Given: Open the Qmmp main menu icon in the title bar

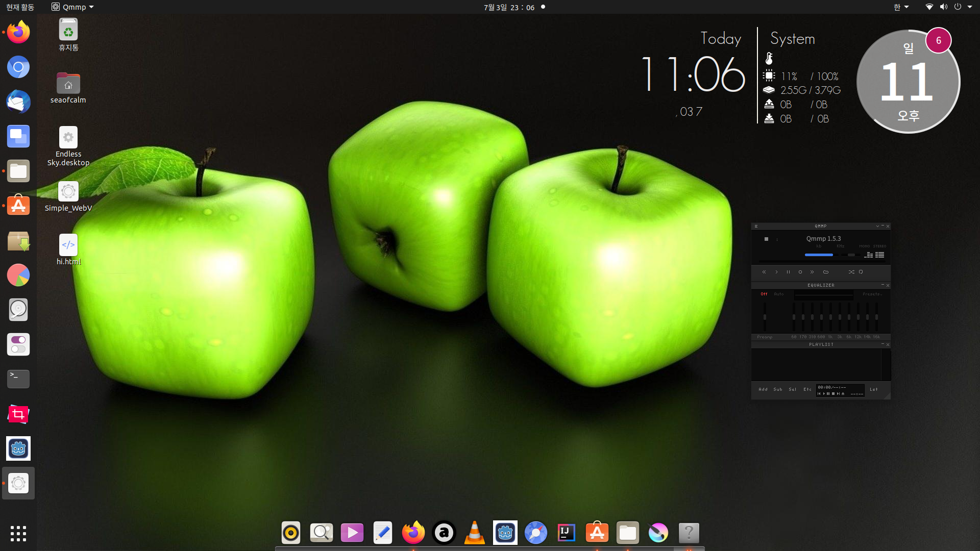Looking at the screenshot, I should pos(756,227).
